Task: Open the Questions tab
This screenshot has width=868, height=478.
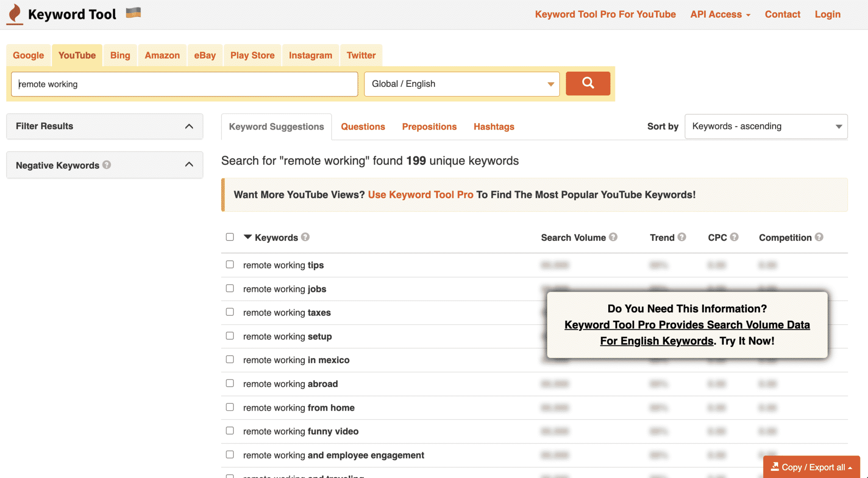Action: pyautogui.click(x=363, y=127)
